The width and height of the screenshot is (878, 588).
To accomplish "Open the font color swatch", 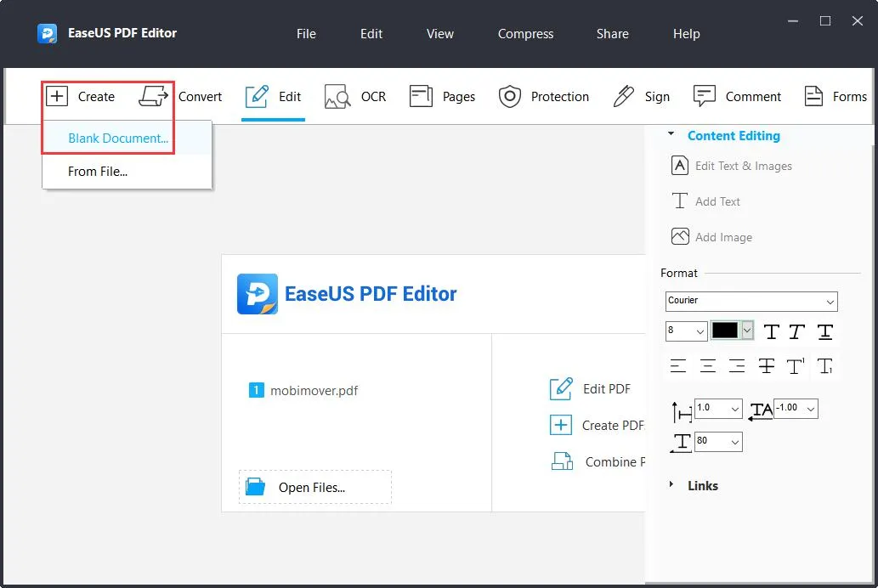I will coord(727,331).
